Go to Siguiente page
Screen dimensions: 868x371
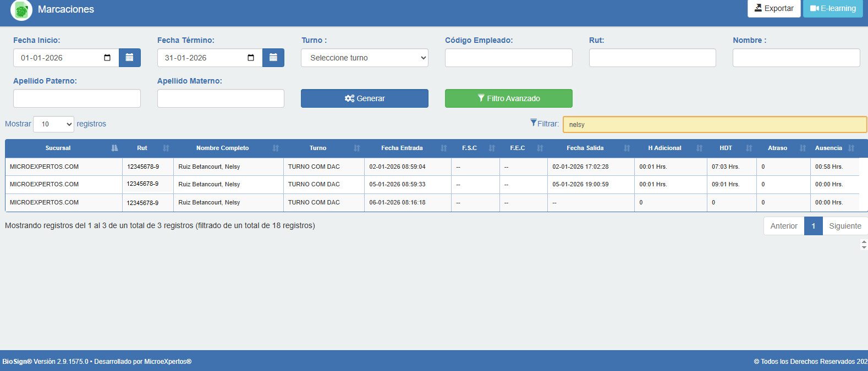(x=845, y=226)
